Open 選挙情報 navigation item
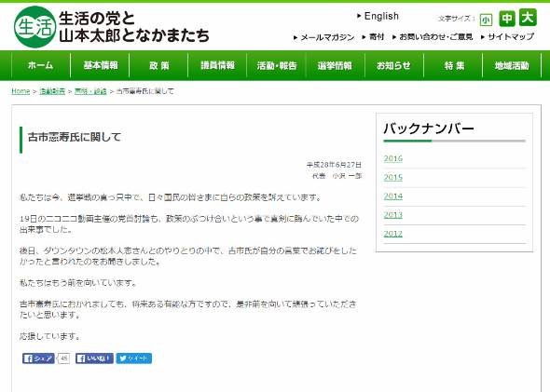 point(335,65)
